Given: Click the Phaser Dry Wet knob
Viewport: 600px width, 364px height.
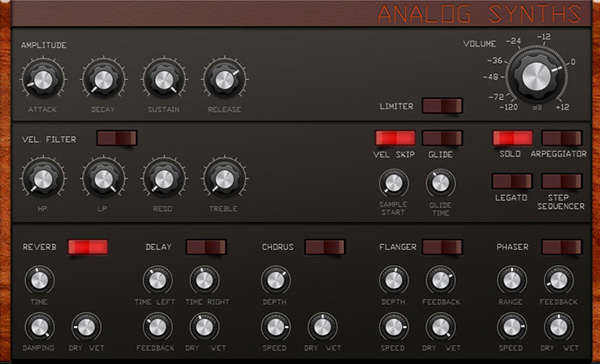Looking at the screenshot, I should click(559, 327).
